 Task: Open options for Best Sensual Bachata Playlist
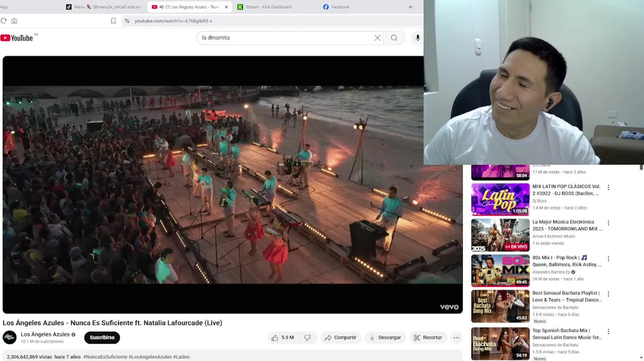(608, 294)
